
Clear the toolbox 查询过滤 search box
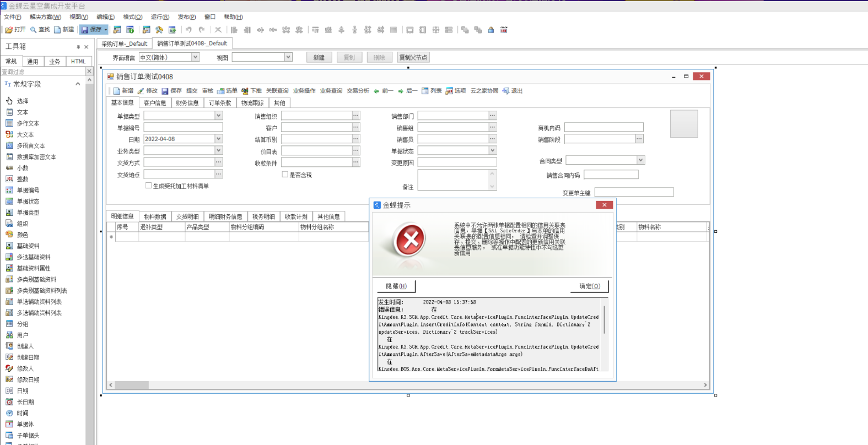pos(89,72)
